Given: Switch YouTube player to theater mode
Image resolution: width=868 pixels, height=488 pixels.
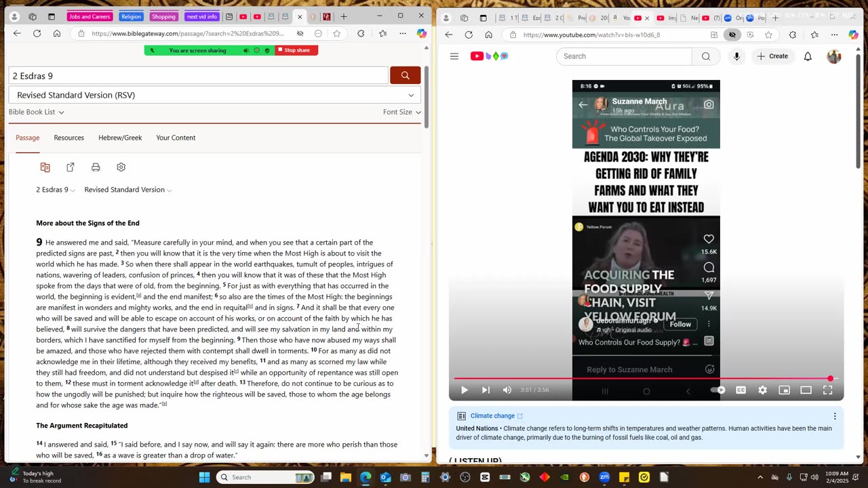Looking at the screenshot, I should pyautogui.click(x=806, y=390).
